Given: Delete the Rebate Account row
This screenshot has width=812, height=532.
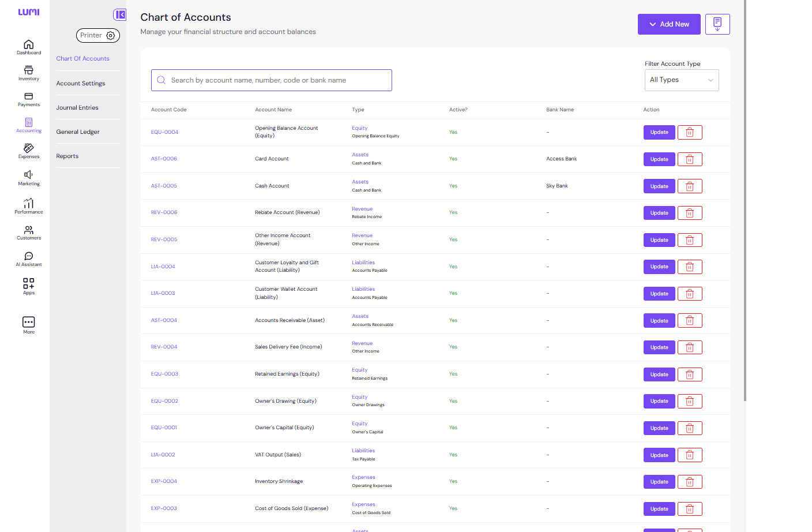Looking at the screenshot, I should [690, 213].
